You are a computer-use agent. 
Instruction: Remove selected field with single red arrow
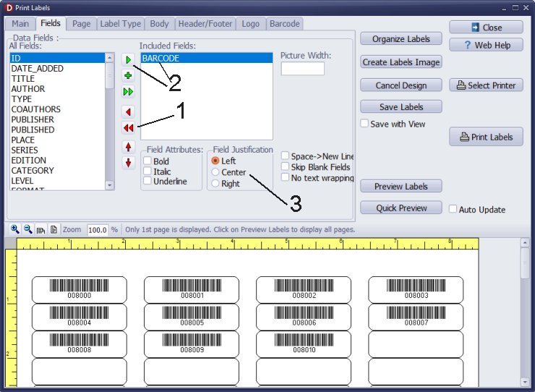point(129,112)
